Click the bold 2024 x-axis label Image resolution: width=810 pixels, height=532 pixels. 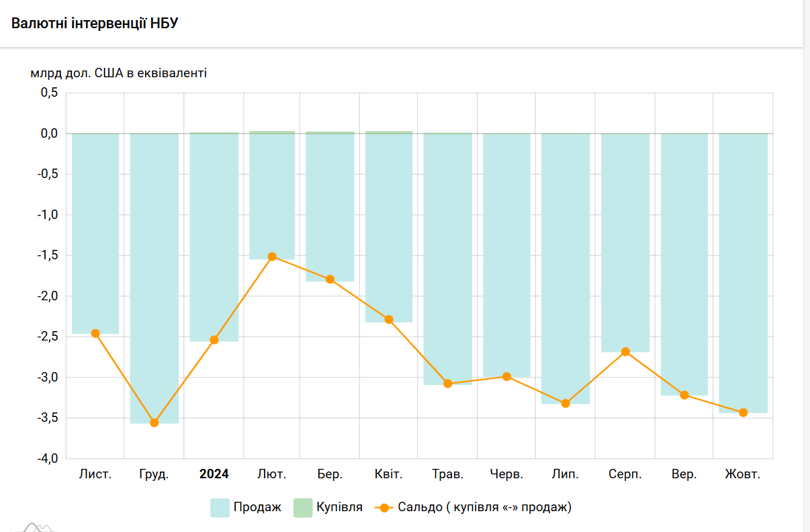pyautogui.click(x=214, y=474)
